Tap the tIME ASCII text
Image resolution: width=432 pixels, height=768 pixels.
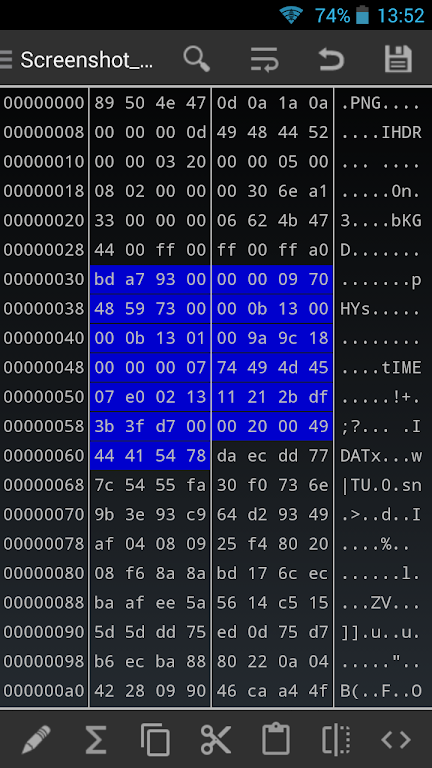tap(401, 368)
